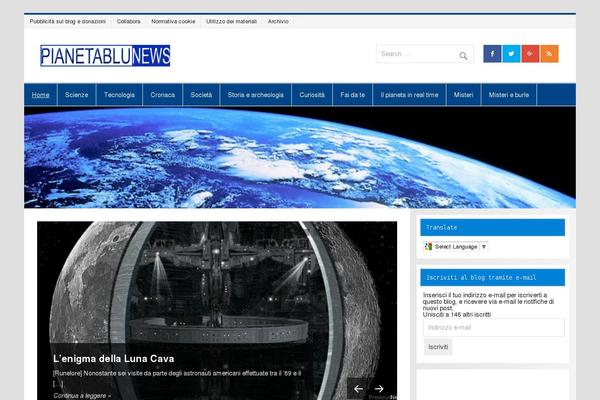Go to next slide arrow
600x400 pixels.
tap(379, 389)
